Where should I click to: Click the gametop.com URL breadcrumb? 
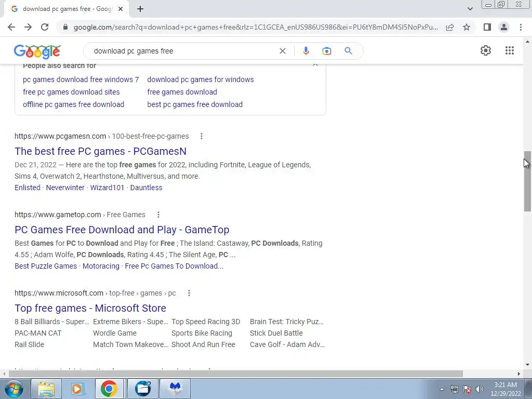[x=79, y=215]
